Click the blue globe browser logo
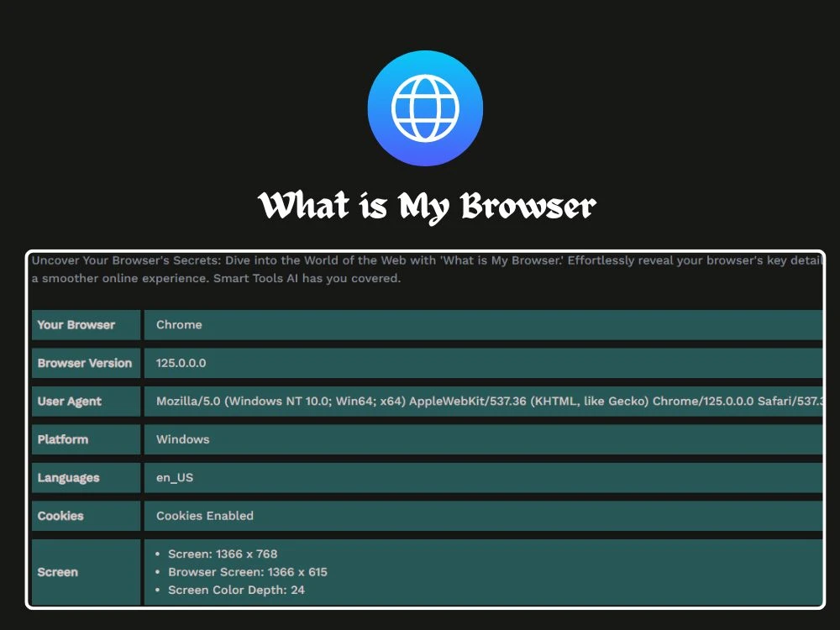The width and height of the screenshot is (840, 630). [425, 108]
